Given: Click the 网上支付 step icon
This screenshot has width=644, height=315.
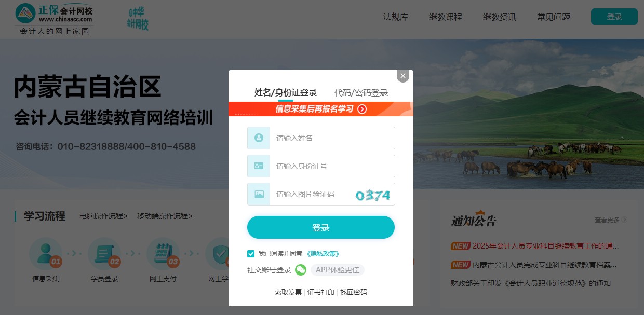Looking at the screenshot, I should tap(163, 254).
